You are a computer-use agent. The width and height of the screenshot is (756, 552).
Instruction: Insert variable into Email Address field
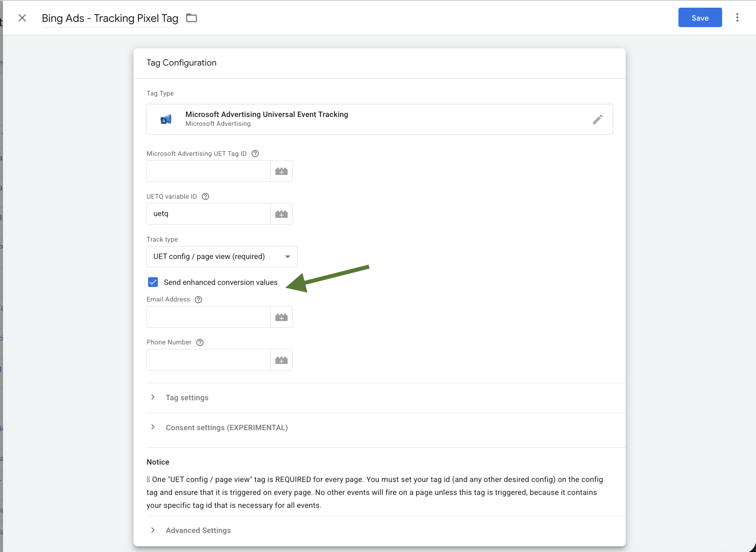click(x=281, y=317)
